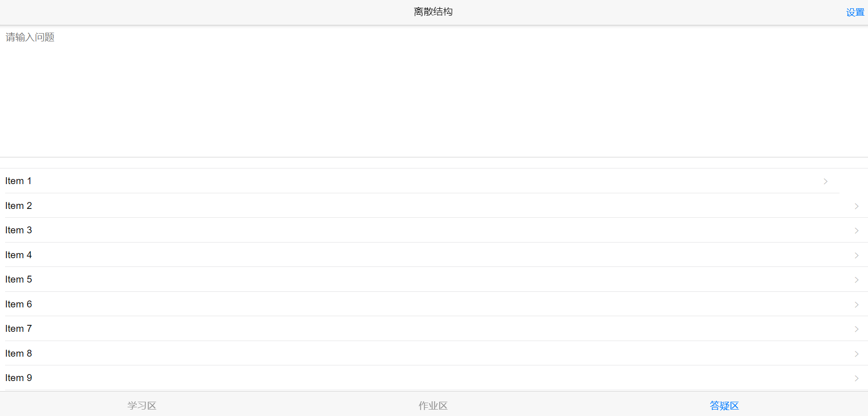Open the chevron arrow for Item 9
Image resolution: width=868 pixels, height=416 pixels.
coord(856,378)
